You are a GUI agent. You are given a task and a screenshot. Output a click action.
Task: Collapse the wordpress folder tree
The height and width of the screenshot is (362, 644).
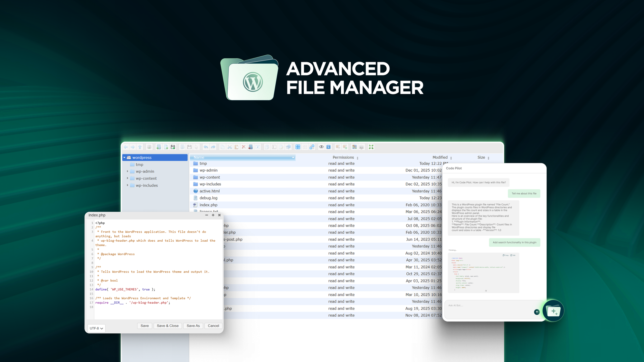pos(124,157)
